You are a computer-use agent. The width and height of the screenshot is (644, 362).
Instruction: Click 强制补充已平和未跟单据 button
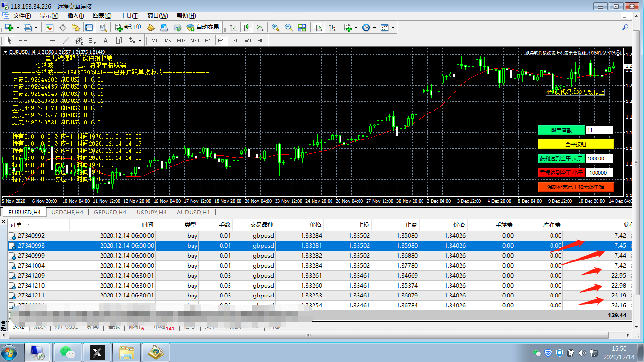click(x=575, y=187)
